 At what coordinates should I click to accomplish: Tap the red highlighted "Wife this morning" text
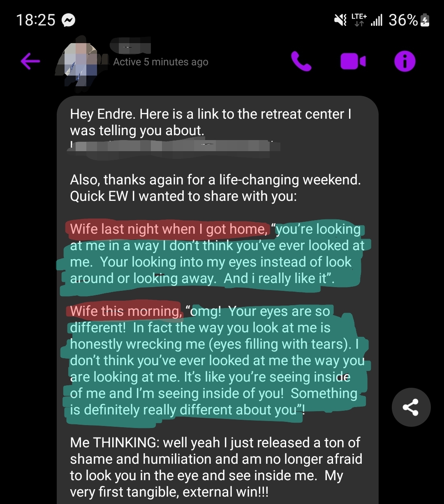click(126, 311)
